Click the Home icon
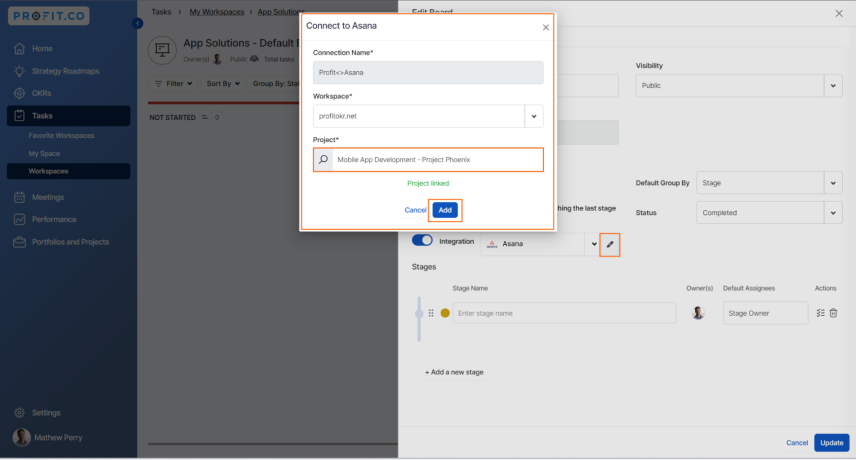The image size is (856, 460). click(x=19, y=49)
